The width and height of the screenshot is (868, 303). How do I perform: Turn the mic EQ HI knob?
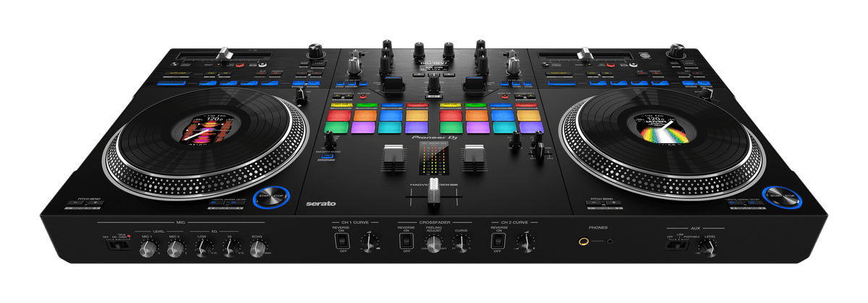pos(231,249)
